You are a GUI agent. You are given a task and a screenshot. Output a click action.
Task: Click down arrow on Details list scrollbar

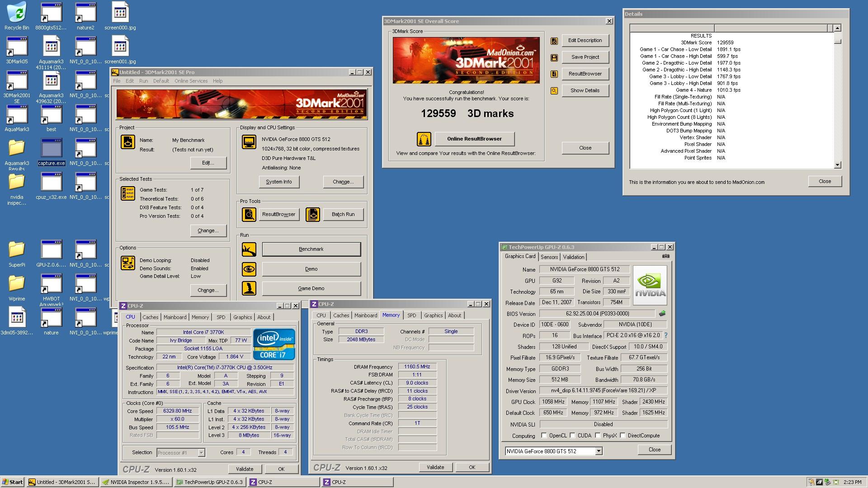(x=837, y=165)
